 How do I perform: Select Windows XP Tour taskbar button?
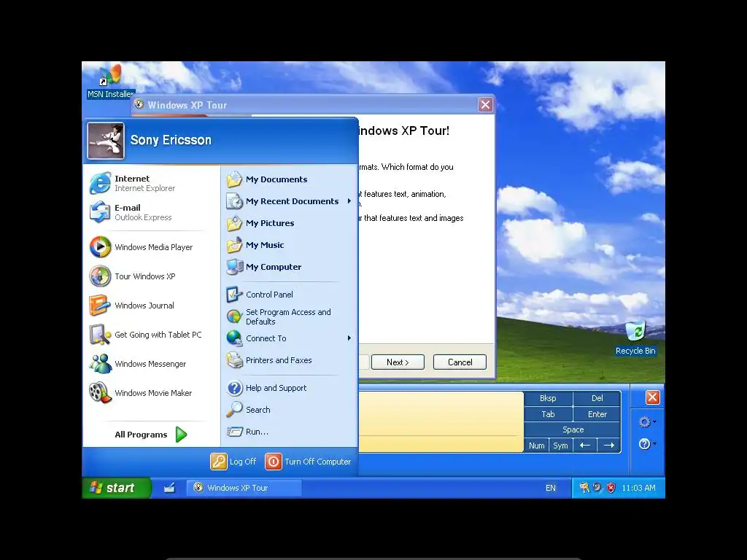tap(244, 488)
